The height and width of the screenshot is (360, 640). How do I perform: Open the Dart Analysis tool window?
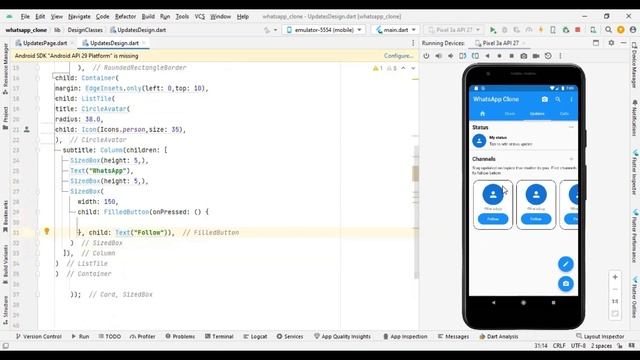click(x=498, y=336)
